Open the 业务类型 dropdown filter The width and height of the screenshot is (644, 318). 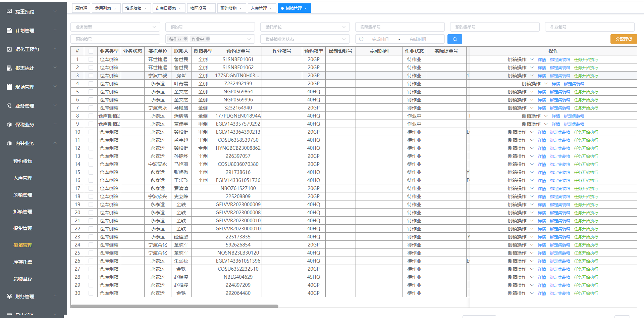(x=115, y=27)
